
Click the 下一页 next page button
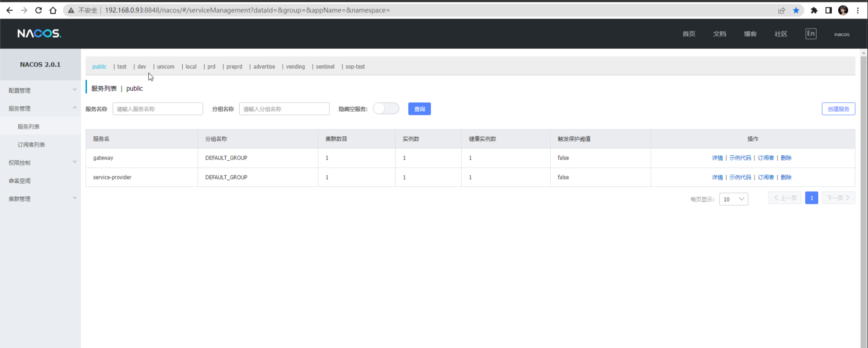pyautogui.click(x=838, y=198)
